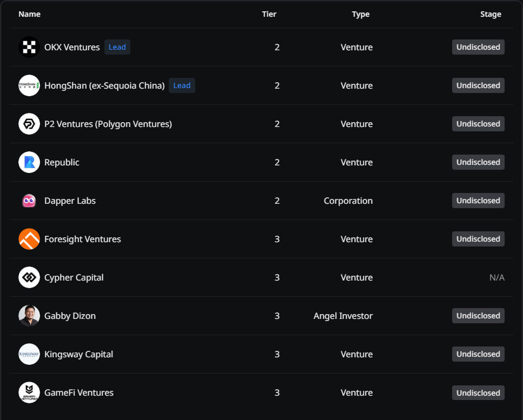Sort by the Stage column header

point(491,14)
